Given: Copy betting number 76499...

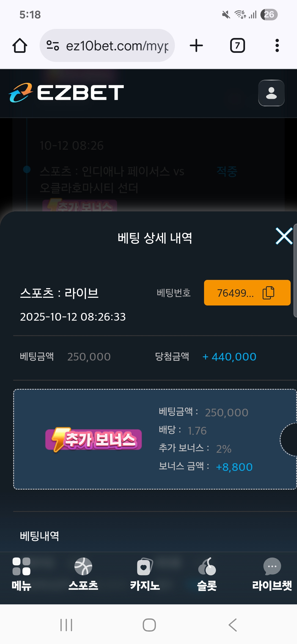Looking at the screenshot, I should (x=247, y=293).
